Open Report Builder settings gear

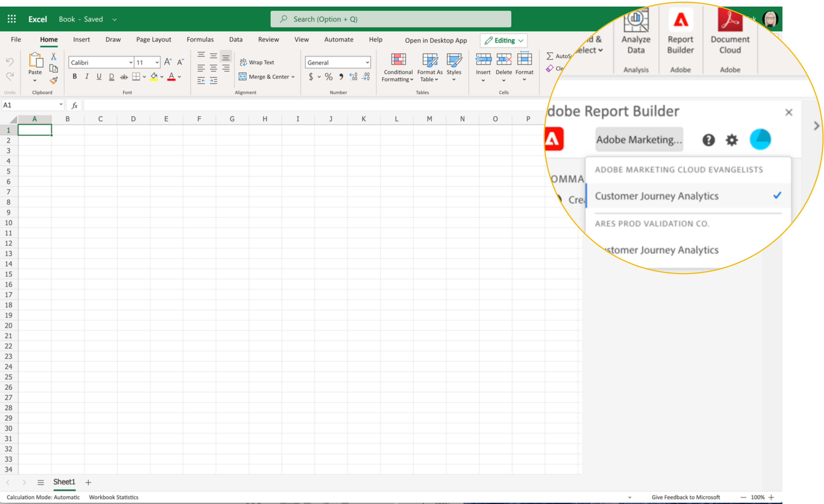tap(732, 140)
